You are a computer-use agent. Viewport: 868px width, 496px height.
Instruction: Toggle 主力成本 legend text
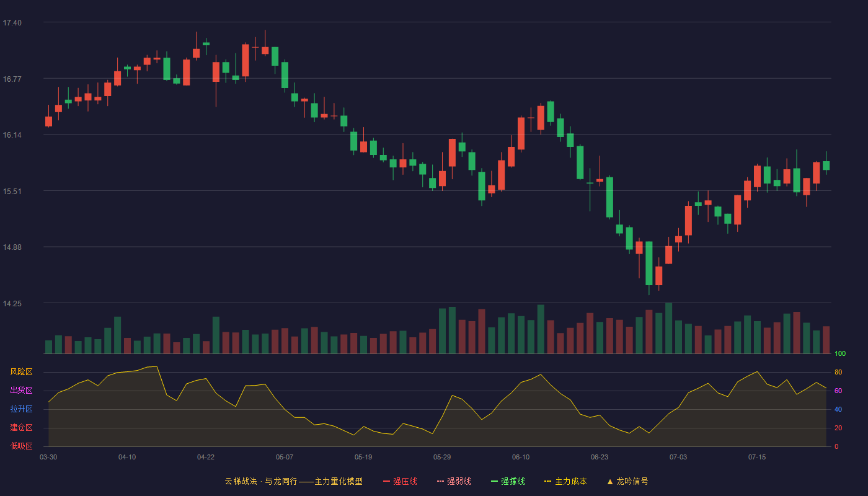pos(570,481)
